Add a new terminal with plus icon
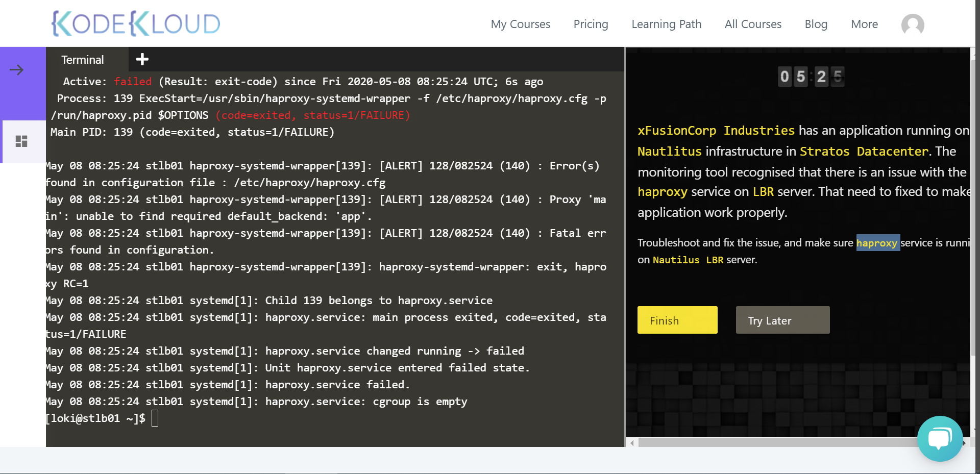 click(x=142, y=60)
